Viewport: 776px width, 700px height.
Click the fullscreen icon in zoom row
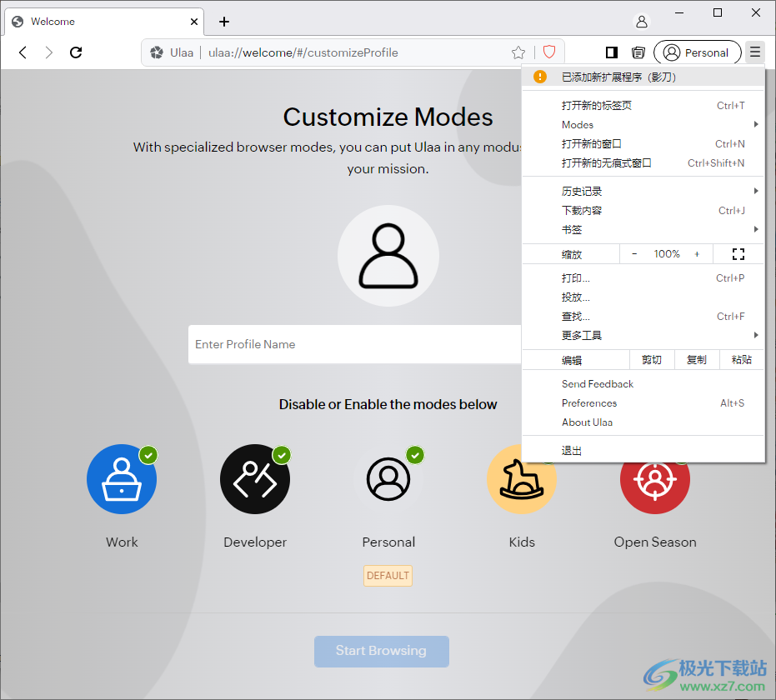coord(738,254)
